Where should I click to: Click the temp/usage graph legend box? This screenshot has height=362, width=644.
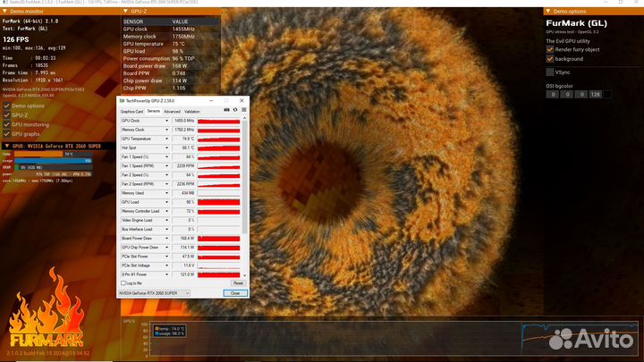point(169,332)
